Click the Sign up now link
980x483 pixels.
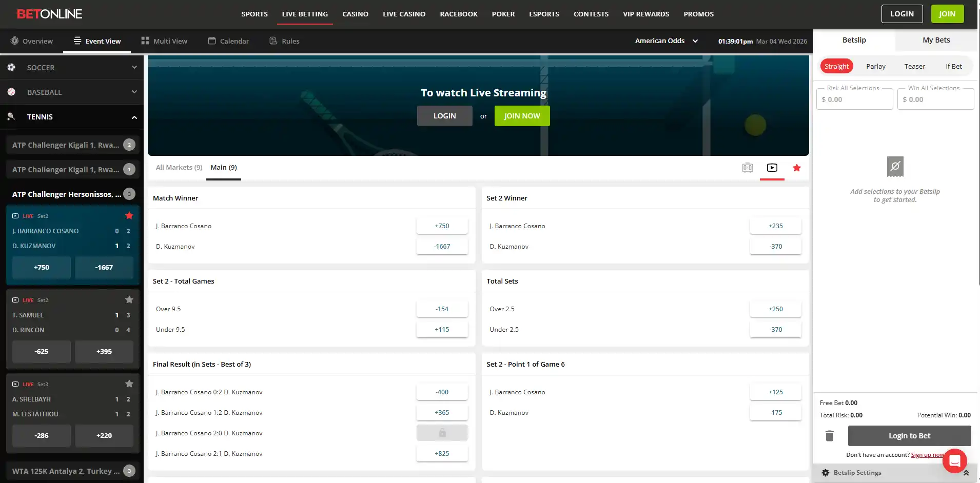928,455
